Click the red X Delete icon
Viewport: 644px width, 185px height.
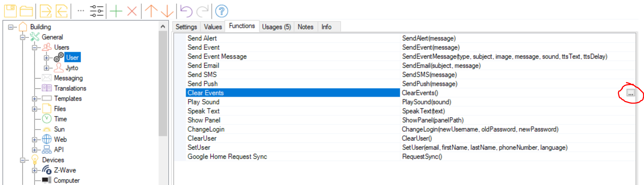click(132, 11)
